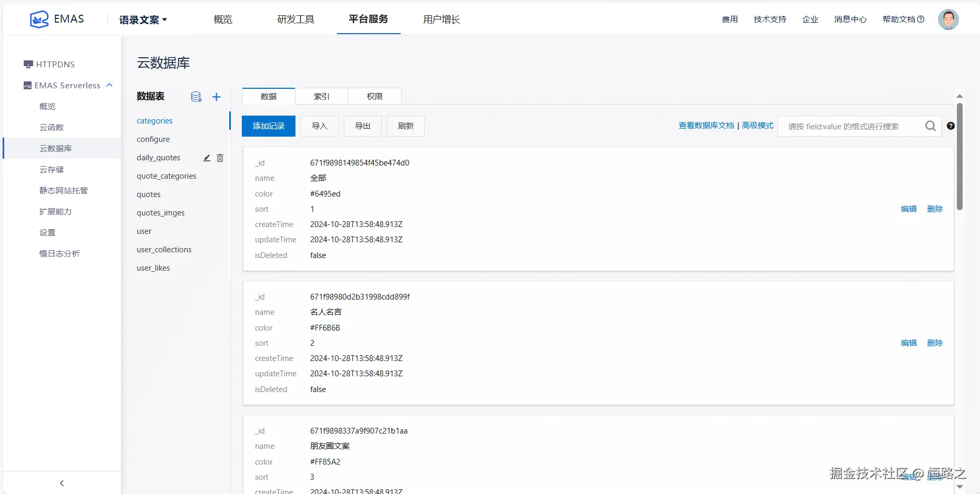Delete the 全部 record
Viewport: 980px width, 494px height.
(935, 209)
